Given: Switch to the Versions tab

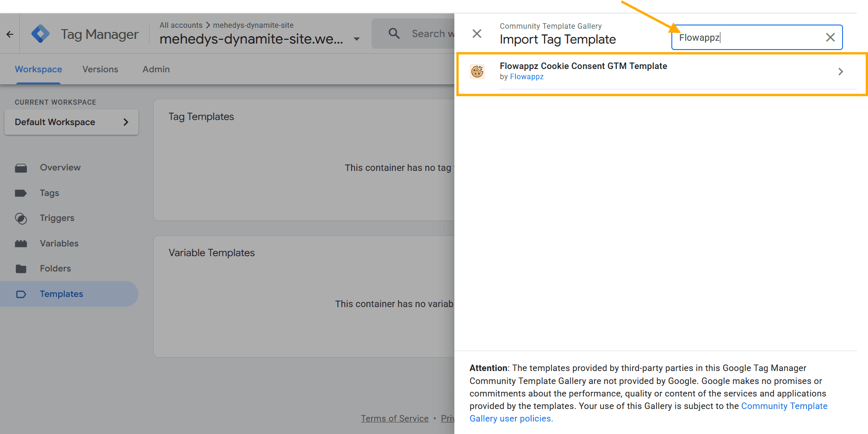Looking at the screenshot, I should point(100,69).
